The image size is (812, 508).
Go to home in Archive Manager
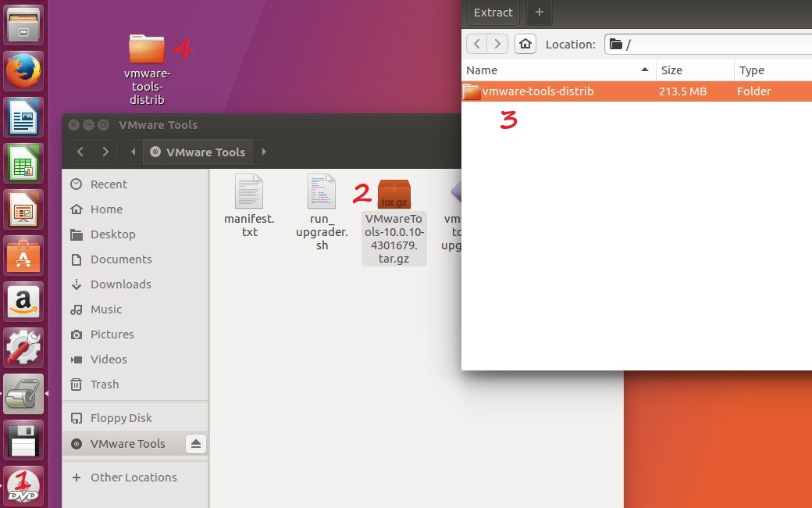pyautogui.click(x=525, y=44)
